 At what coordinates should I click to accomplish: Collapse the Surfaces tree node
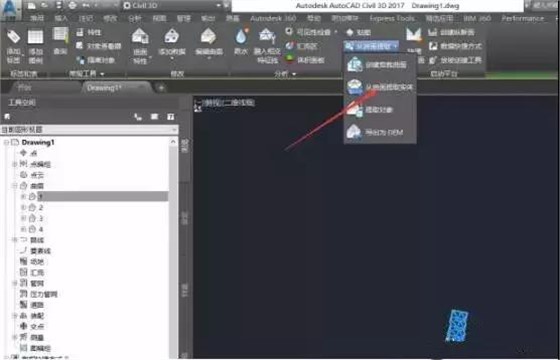(x=15, y=186)
